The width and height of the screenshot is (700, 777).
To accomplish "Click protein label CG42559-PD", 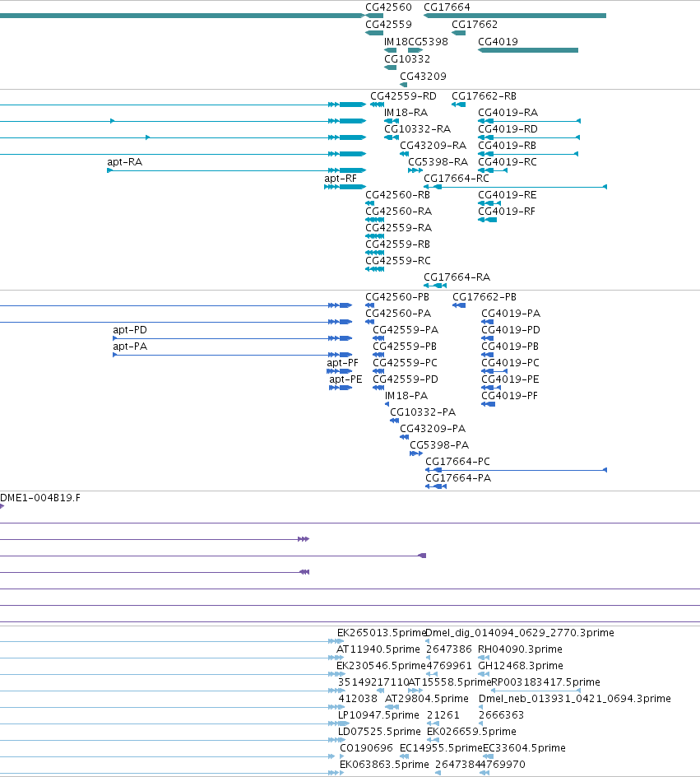I will [x=406, y=379].
